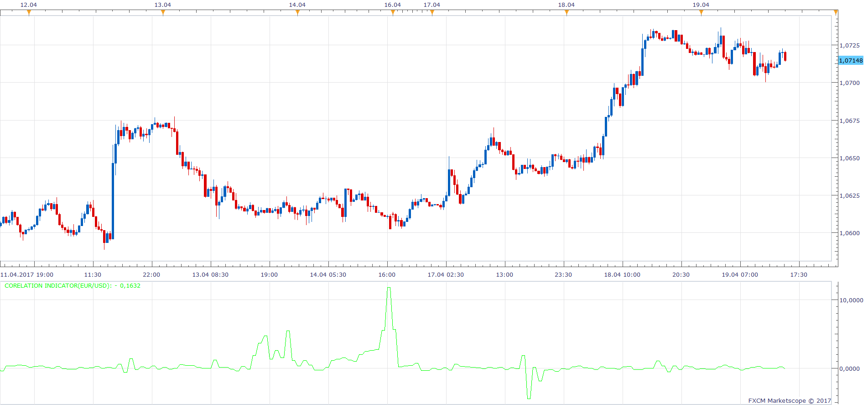Select the 16.04 day separator marker
Image resolution: width=868 pixels, height=405 pixels.
[x=393, y=13]
